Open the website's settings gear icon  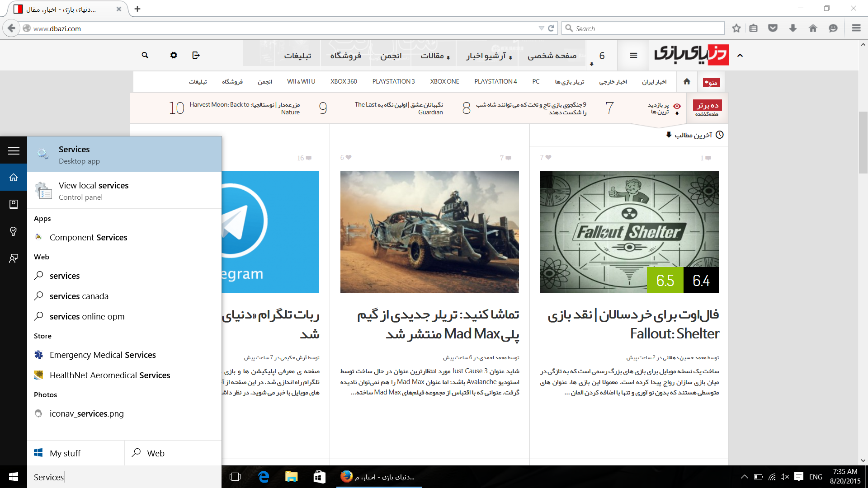[174, 55]
